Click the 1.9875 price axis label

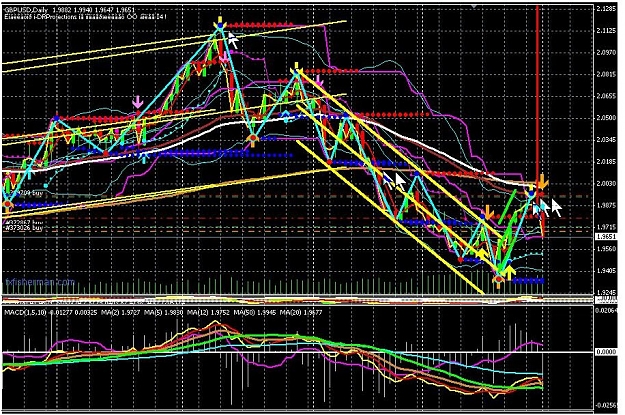point(607,205)
